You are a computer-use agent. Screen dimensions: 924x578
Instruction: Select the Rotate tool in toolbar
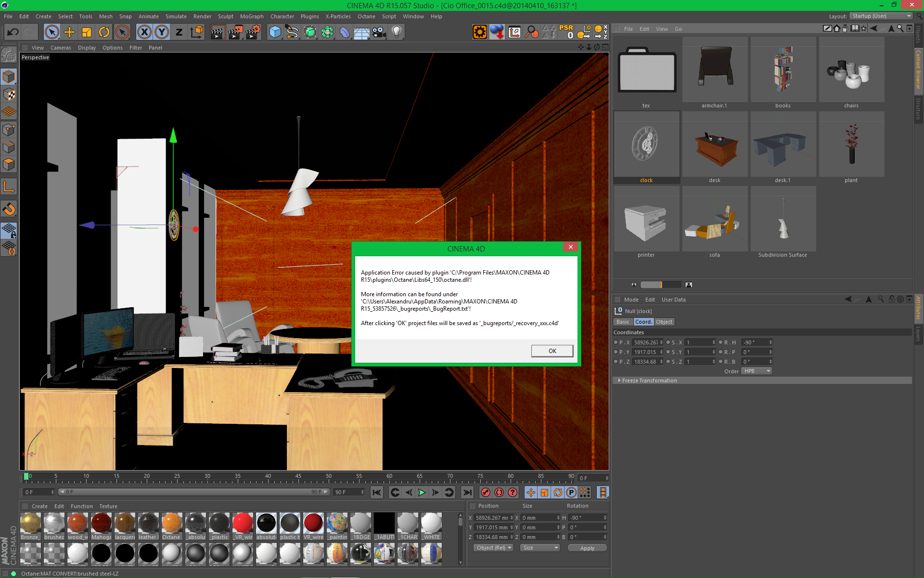104,32
